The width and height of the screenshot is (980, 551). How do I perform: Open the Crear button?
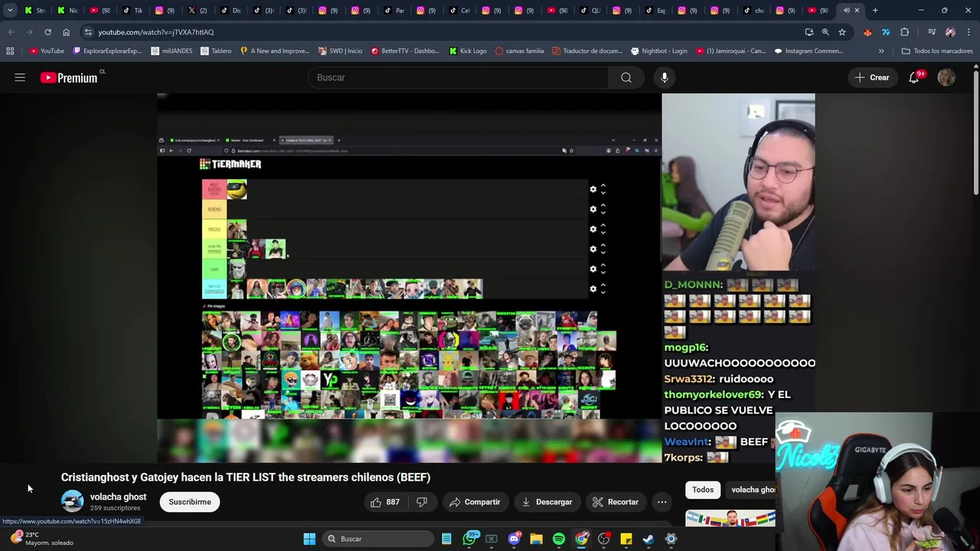(872, 77)
